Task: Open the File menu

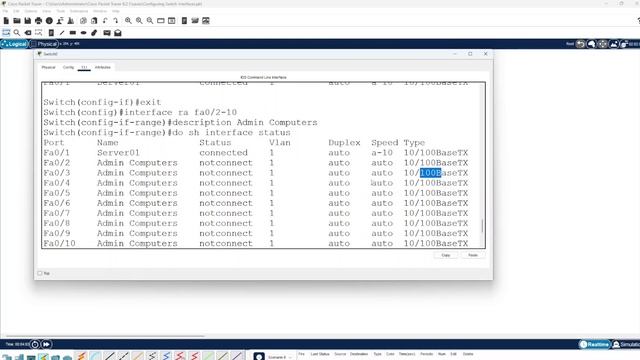Action: pyautogui.click(x=5, y=11)
